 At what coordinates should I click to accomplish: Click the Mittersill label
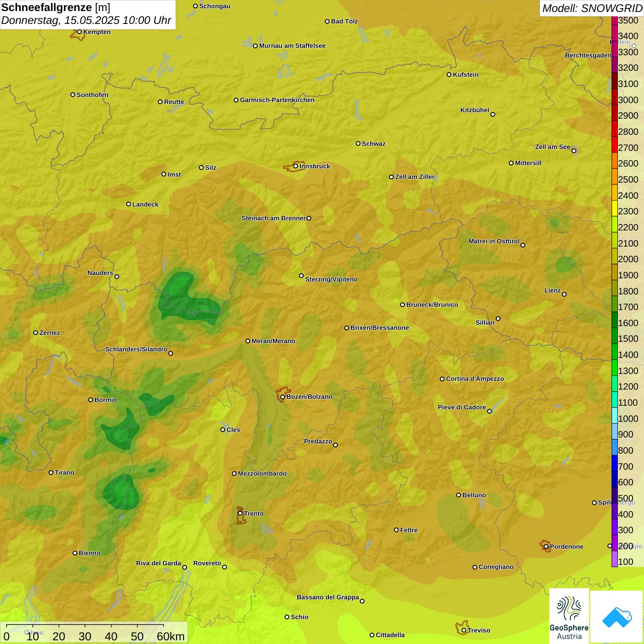tap(528, 163)
